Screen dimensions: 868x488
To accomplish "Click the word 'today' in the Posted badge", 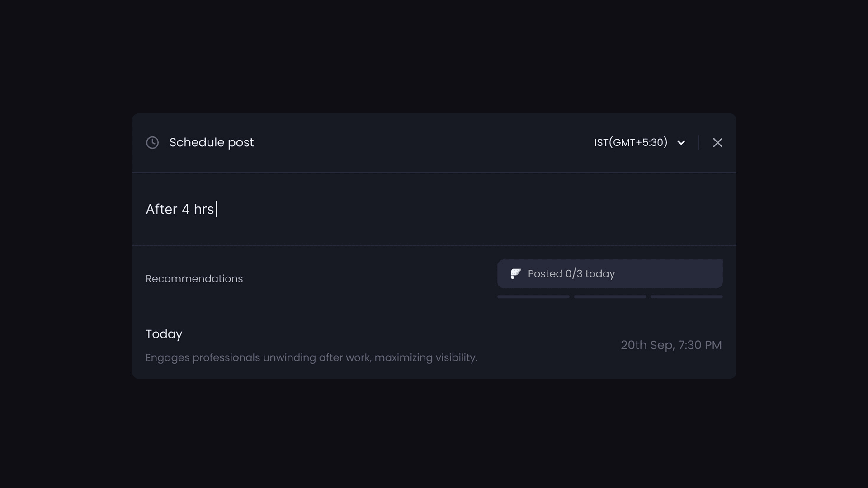I will 600,274.
